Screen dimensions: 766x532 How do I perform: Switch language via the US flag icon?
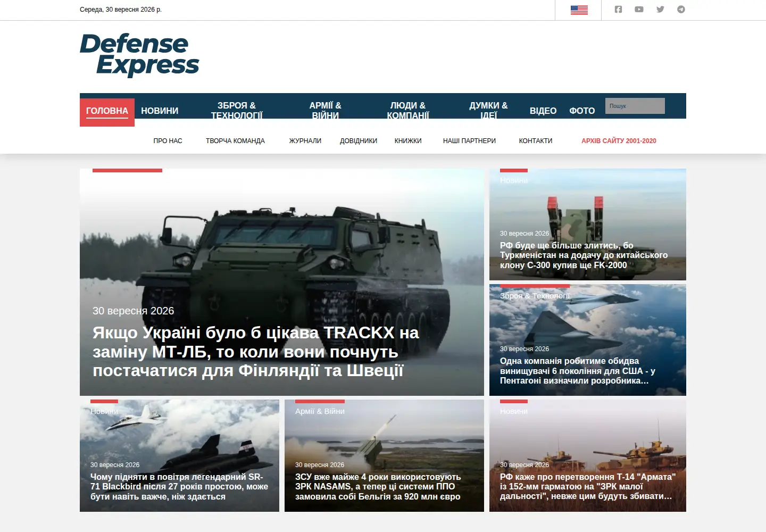(579, 10)
